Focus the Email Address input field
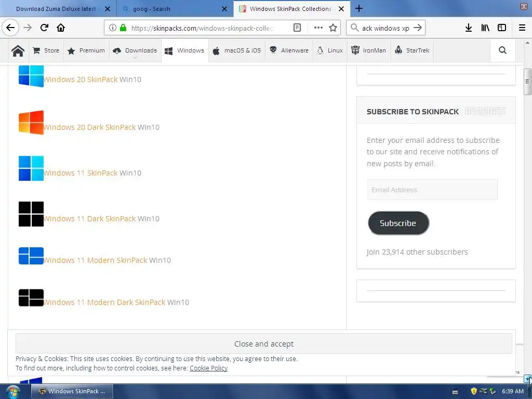Viewport: 532px width, 399px height. click(432, 190)
